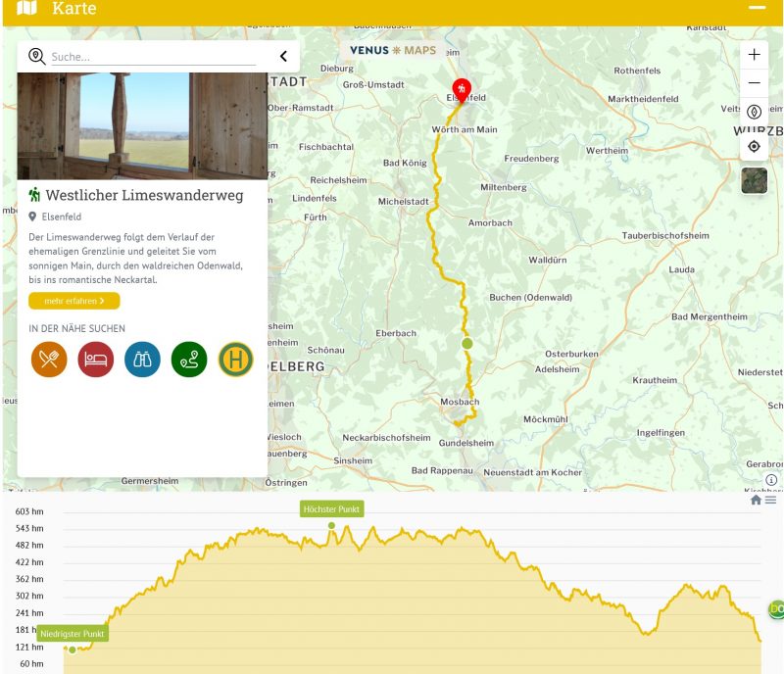Click the 'mehr erfahren' button
Image resolution: width=784 pixels, height=674 pixels.
(x=73, y=301)
